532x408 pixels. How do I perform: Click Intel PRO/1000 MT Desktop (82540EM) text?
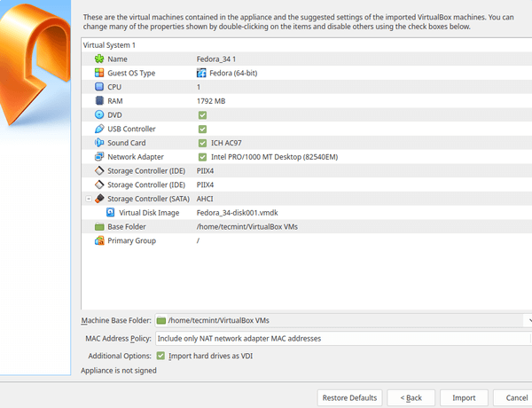pyautogui.click(x=275, y=157)
